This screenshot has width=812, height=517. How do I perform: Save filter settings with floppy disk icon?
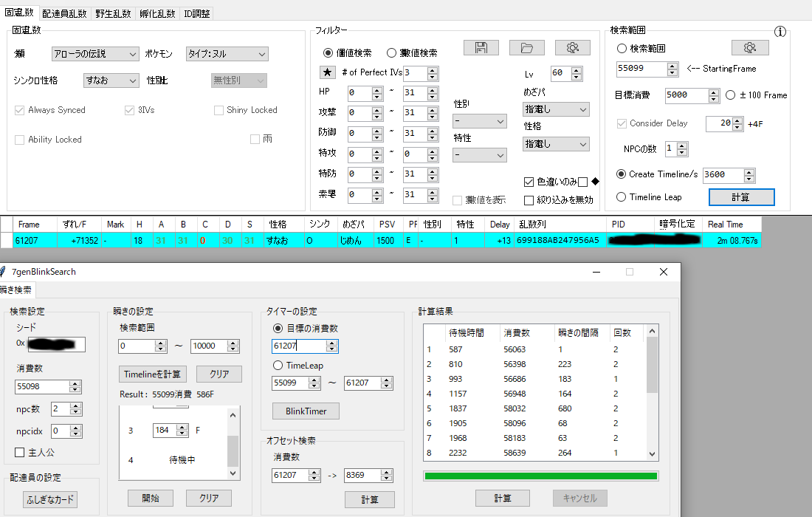(481, 48)
